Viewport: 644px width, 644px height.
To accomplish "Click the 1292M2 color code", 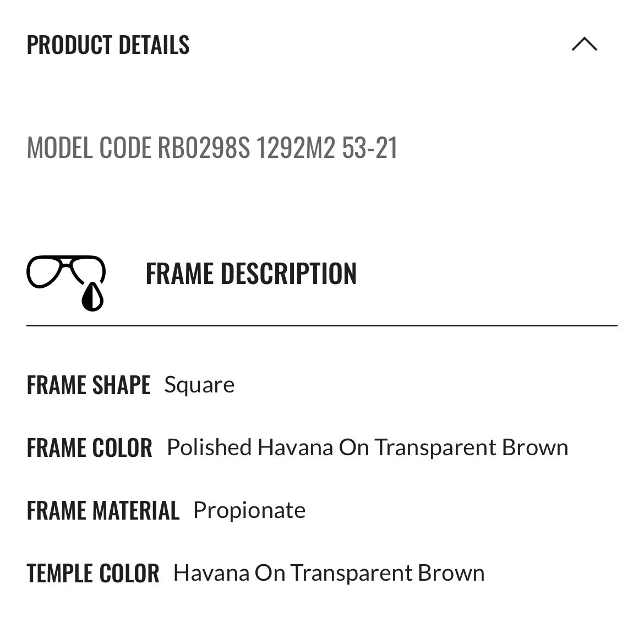I will point(296,148).
